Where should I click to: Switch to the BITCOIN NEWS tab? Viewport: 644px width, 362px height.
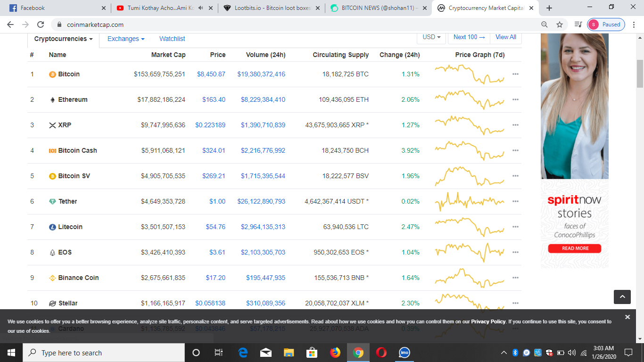(379, 8)
